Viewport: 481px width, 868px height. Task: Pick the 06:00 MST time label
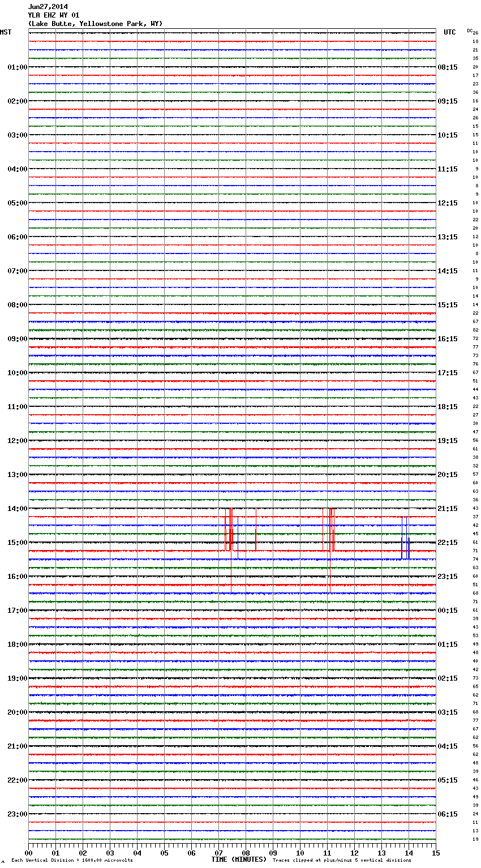pos(17,237)
